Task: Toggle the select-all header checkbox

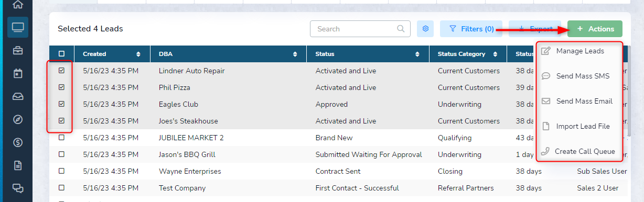Action: pos(61,54)
